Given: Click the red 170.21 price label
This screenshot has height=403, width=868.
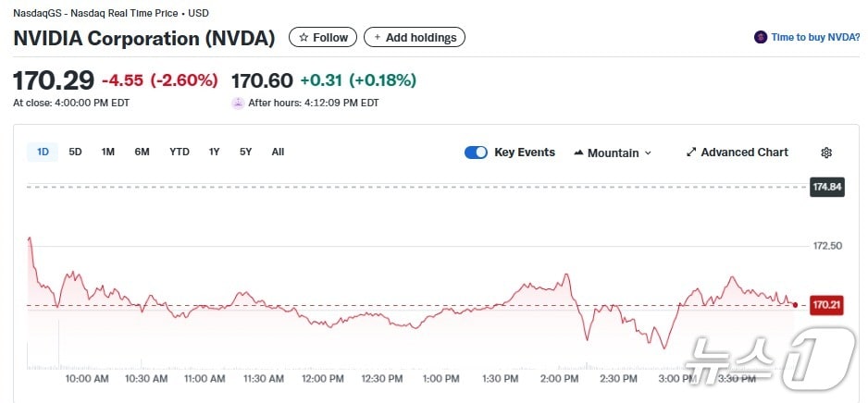Looking at the screenshot, I should pos(826,304).
